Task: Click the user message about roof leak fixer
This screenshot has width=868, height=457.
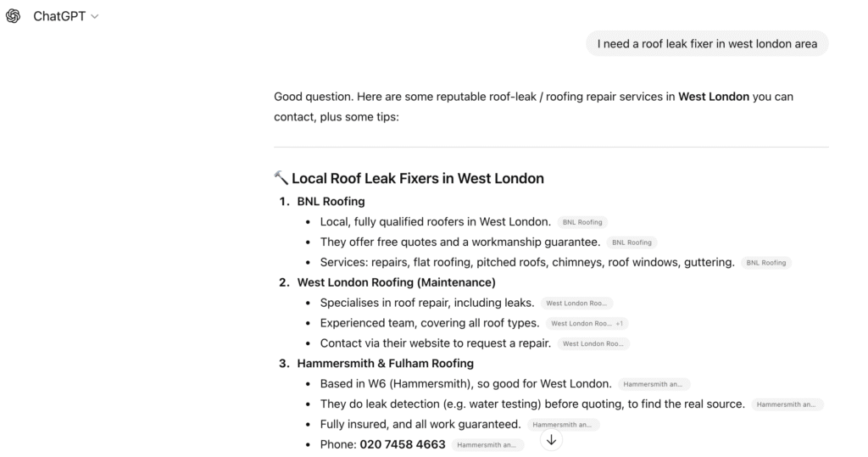Action: 707,44
